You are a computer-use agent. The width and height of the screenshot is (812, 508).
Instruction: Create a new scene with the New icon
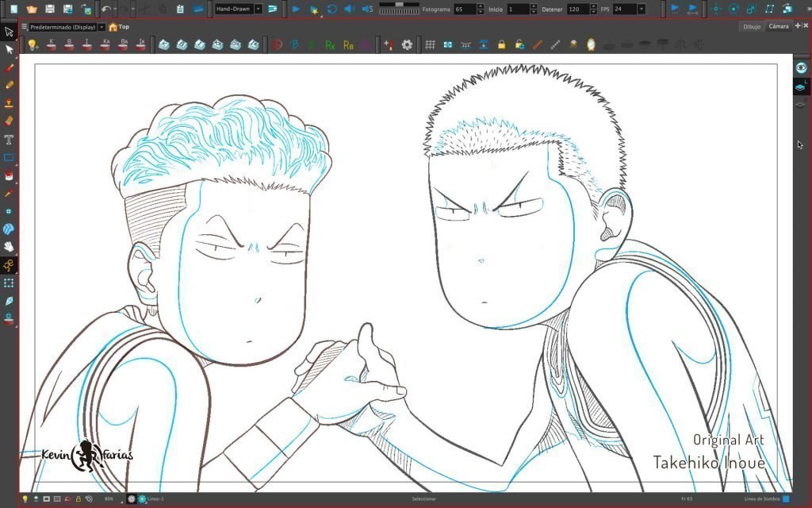14,9
